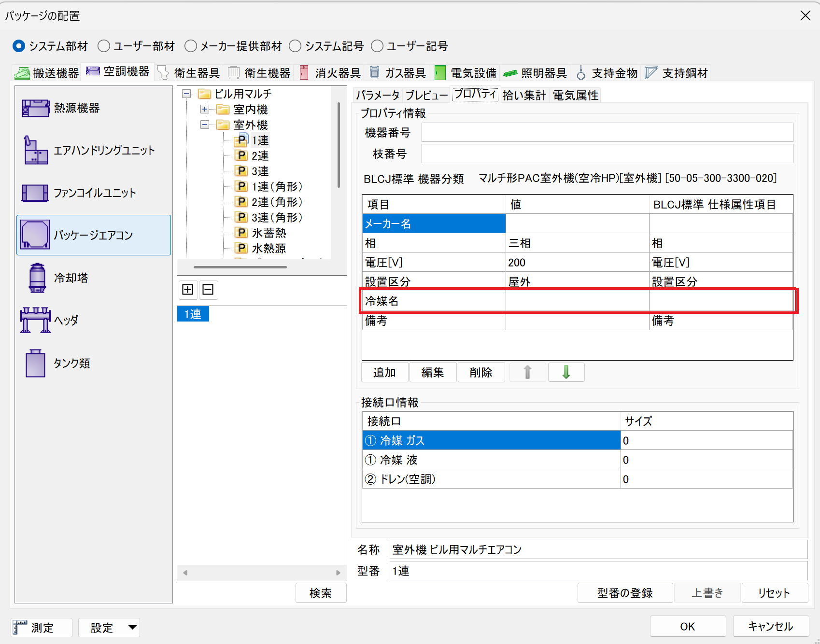820x644 pixels.
Task: Choose the エアハンドリングユニット icon
Action: tap(35, 150)
